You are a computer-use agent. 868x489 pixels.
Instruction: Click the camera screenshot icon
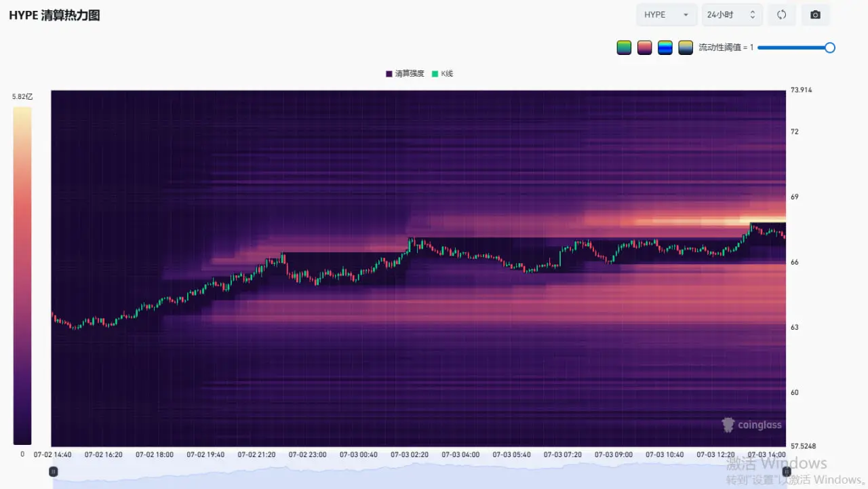(815, 15)
